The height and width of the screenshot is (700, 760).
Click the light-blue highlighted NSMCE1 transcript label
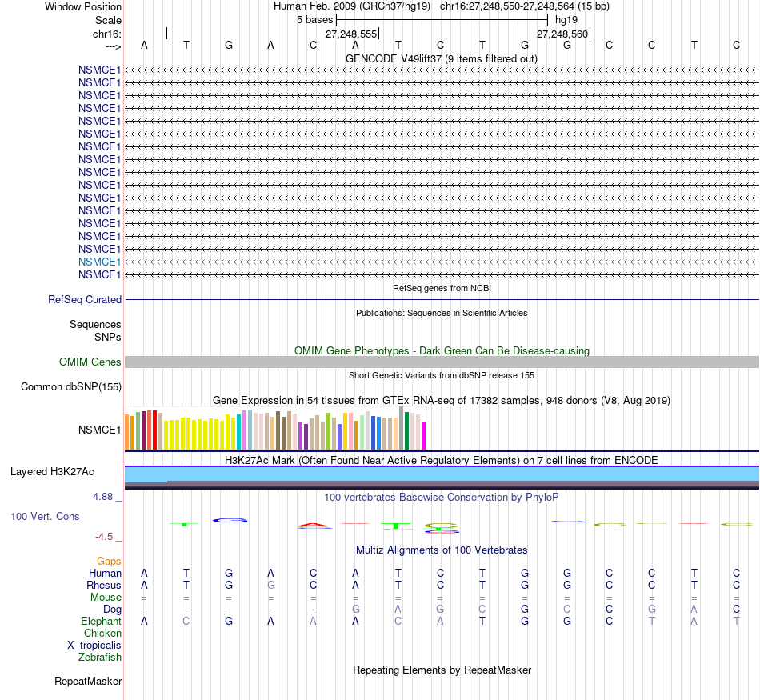[x=99, y=262]
